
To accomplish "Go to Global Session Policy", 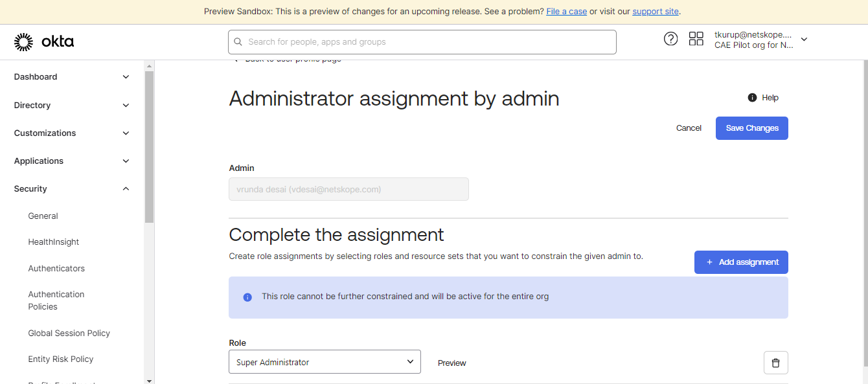I will tap(69, 333).
